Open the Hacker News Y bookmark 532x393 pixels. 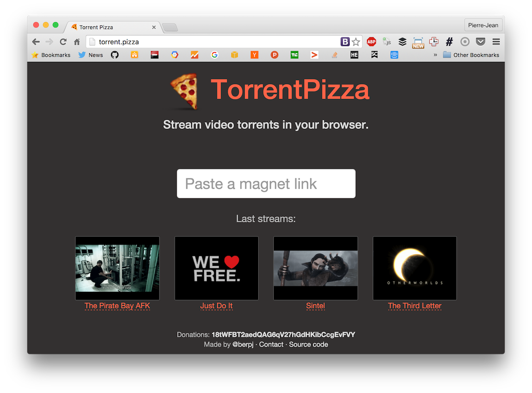click(254, 55)
